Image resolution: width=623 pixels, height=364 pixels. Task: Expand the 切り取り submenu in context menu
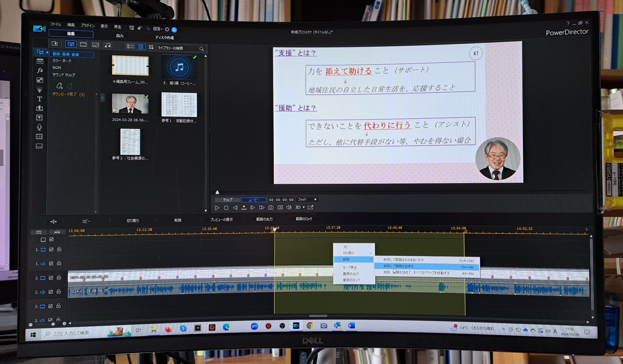pyautogui.click(x=354, y=253)
